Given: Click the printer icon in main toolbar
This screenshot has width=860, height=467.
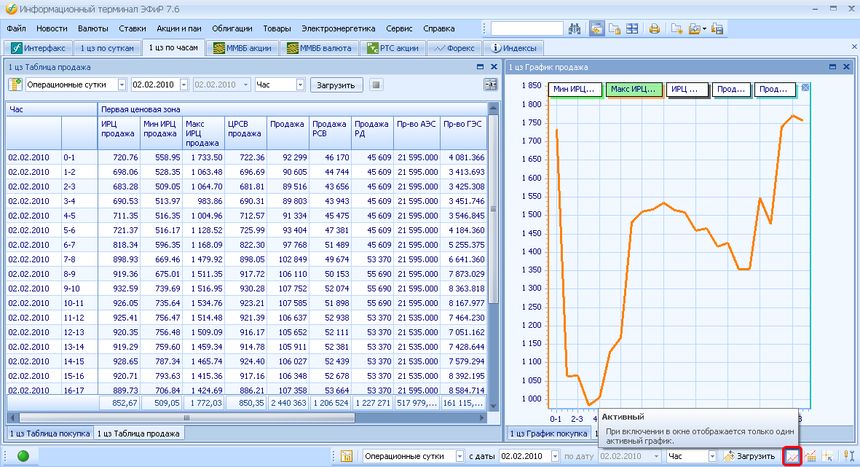Looking at the screenshot, I should [x=654, y=29].
